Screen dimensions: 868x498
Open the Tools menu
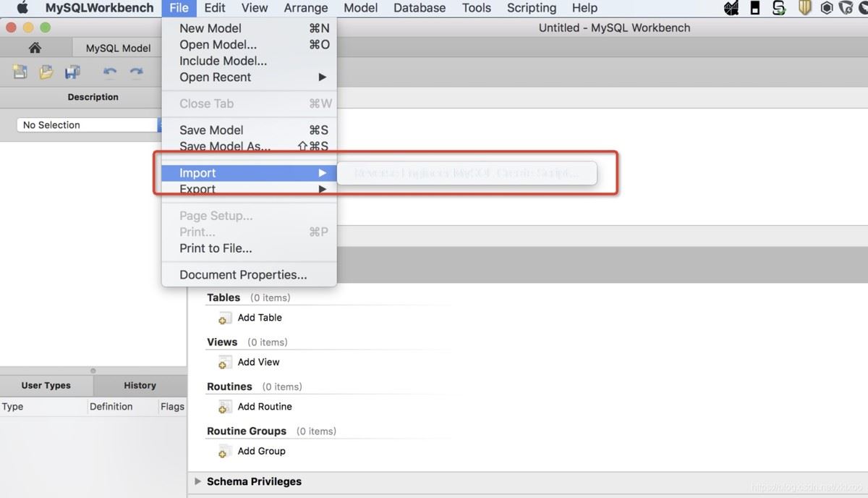(x=477, y=8)
